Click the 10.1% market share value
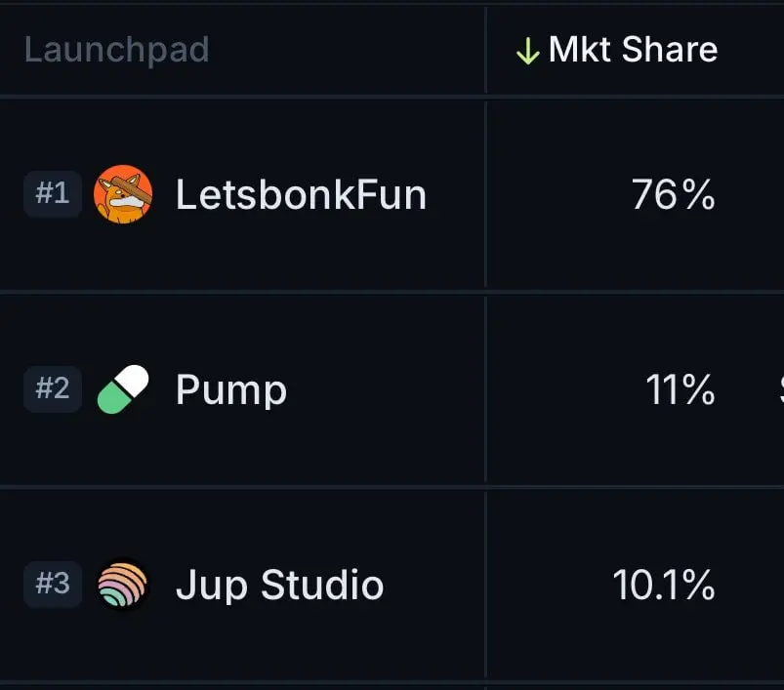Viewport: 784px width, 690px height. [x=664, y=585]
